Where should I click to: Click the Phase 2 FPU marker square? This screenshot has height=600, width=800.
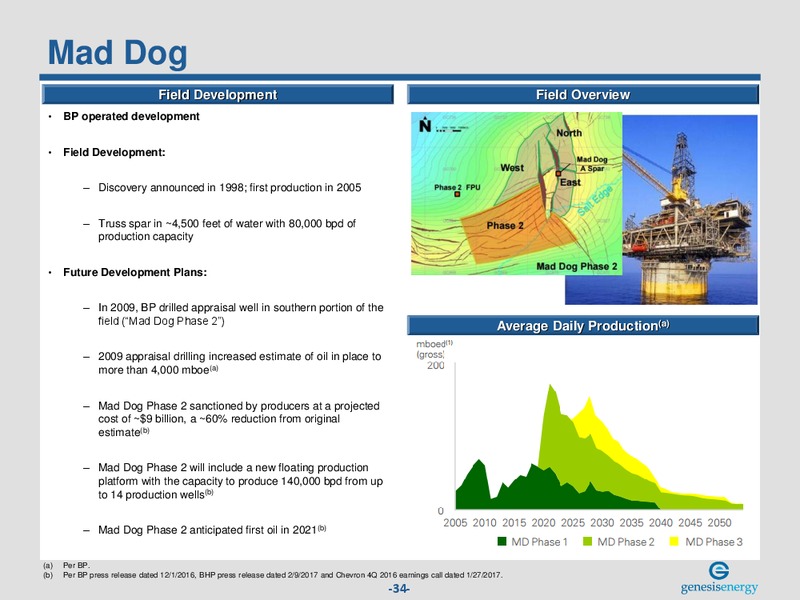457,194
